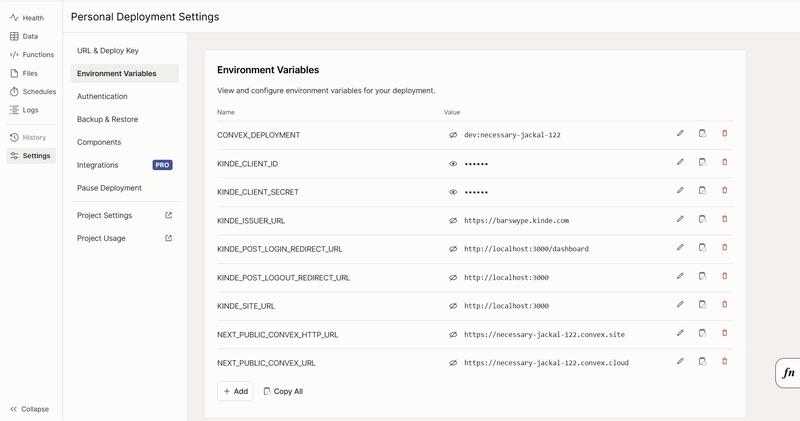Hide the CONVEX_DEPLOYMENT value
The height and width of the screenshot is (421, 800).
tap(453, 135)
